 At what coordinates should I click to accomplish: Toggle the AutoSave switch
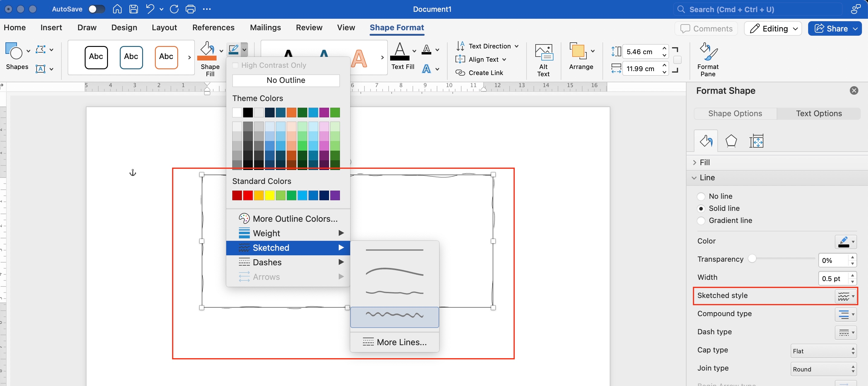[96, 9]
